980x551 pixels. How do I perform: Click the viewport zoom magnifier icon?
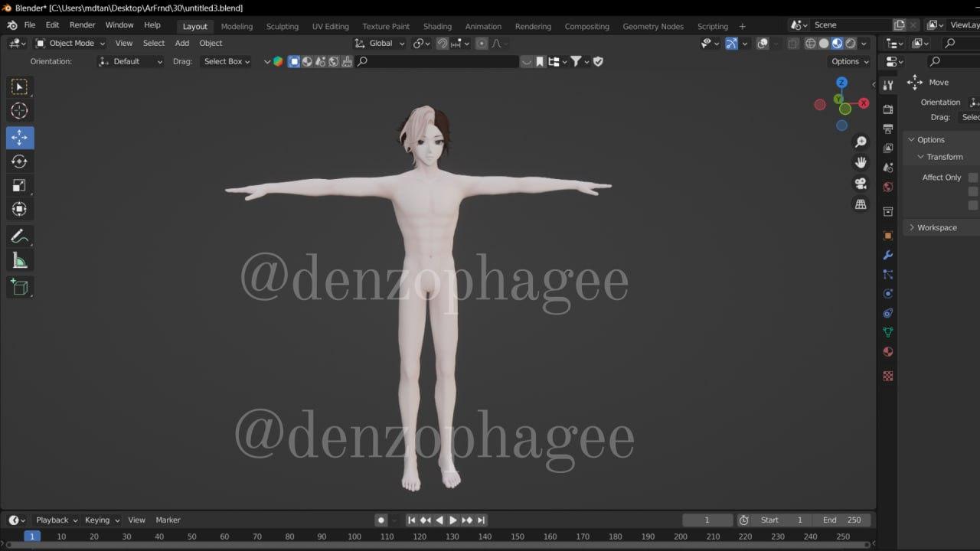861,142
